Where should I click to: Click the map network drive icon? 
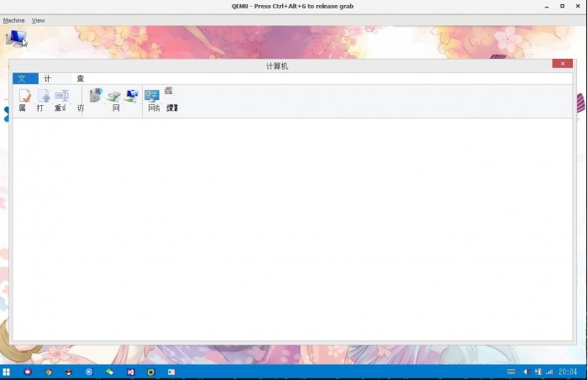click(114, 97)
